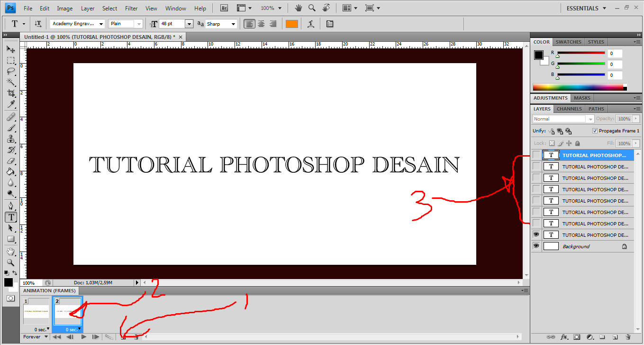This screenshot has width=644, height=345.
Task: Click the orange text color swatch
Action: pos(292,24)
